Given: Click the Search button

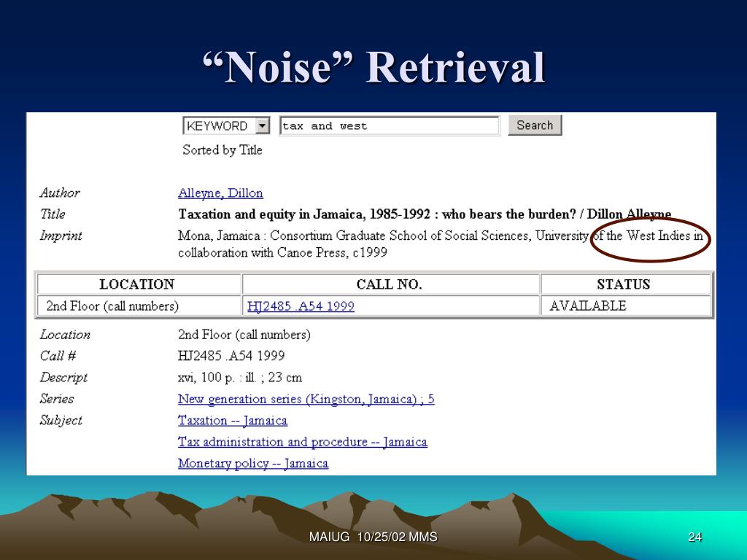Looking at the screenshot, I should [x=535, y=125].
